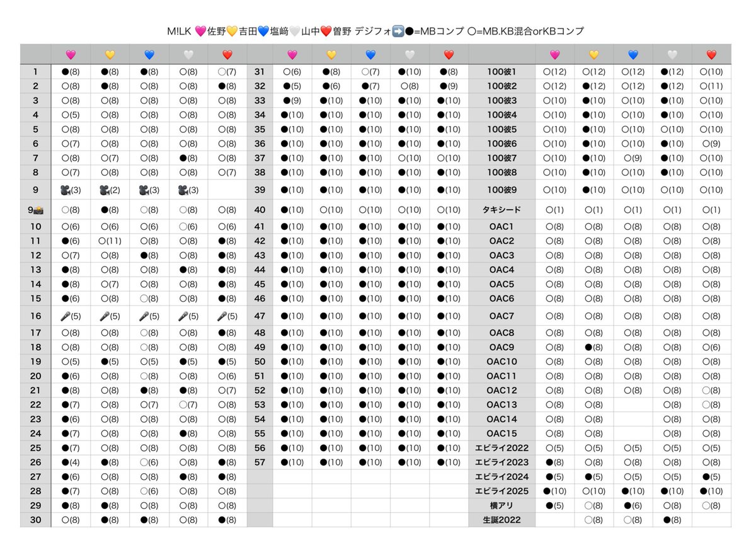The width and height of the screenshot is (756, 555).
Task: Select the red heart header above the 100彼 rows
Action: pos(711,55)
